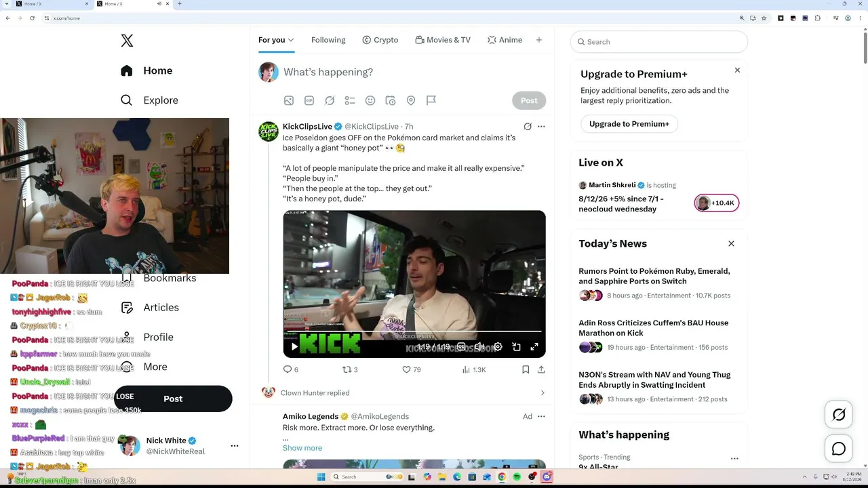
Task: Create a poll with the poll icon
Action: point(350,100)
